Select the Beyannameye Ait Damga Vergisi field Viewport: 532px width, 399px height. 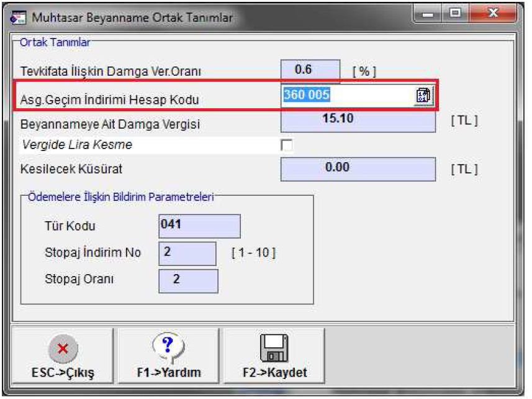point(358,120)
